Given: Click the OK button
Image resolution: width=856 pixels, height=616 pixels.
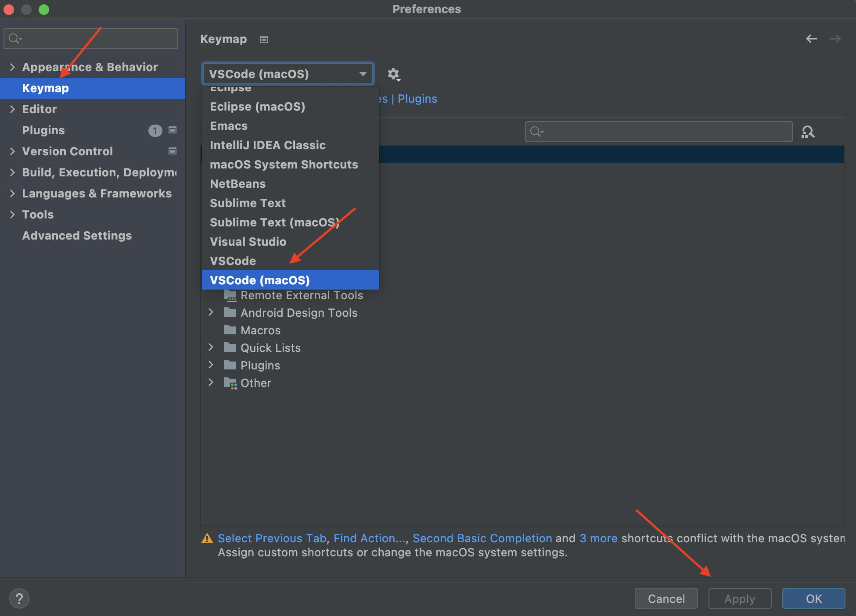Looking at the screenshot, I should [x=813, y=598].
